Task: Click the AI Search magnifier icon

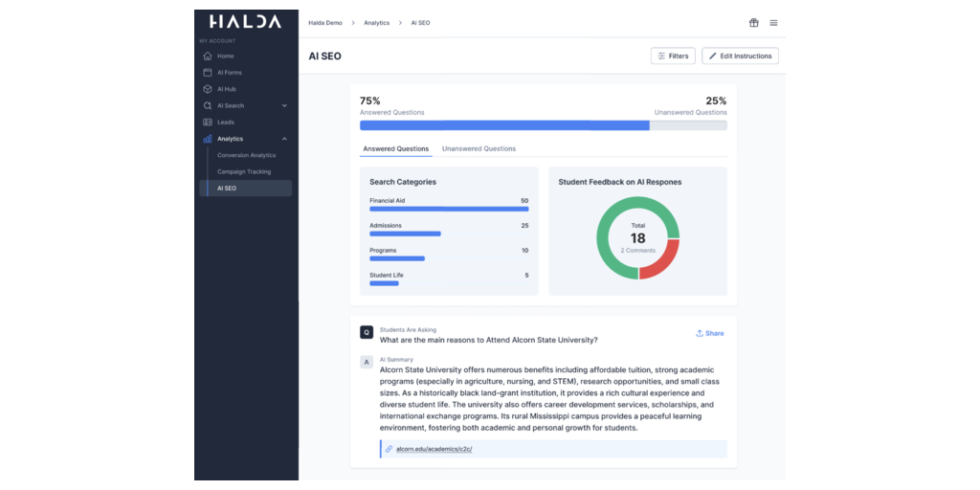Action: point(208,105)
